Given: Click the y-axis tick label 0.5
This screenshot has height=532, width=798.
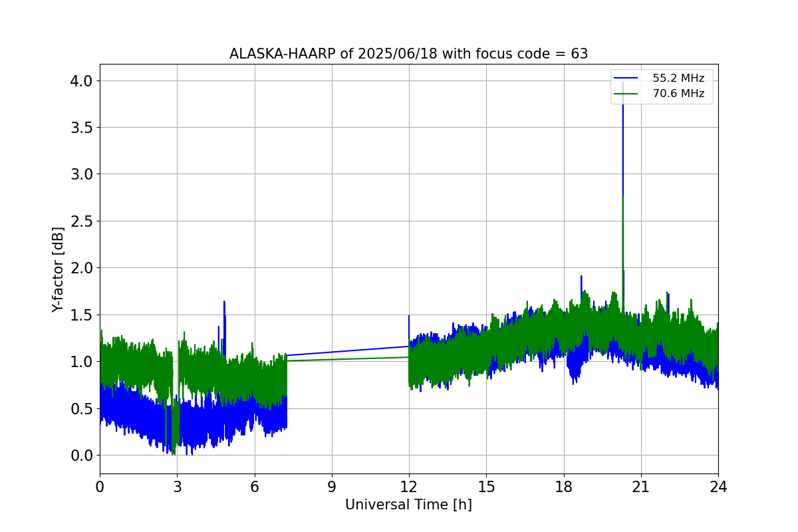Looking at the screenshot, I should click(82, 408).
